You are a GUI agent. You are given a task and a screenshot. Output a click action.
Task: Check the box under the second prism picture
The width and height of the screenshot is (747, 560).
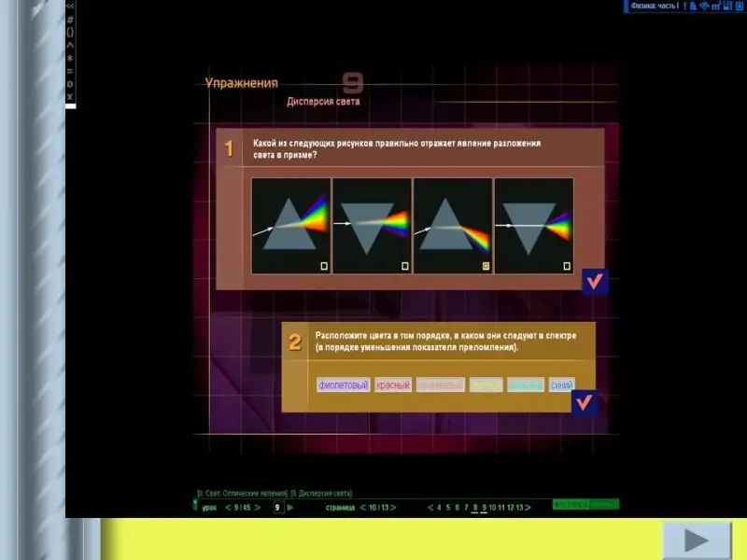coord(404,266)
